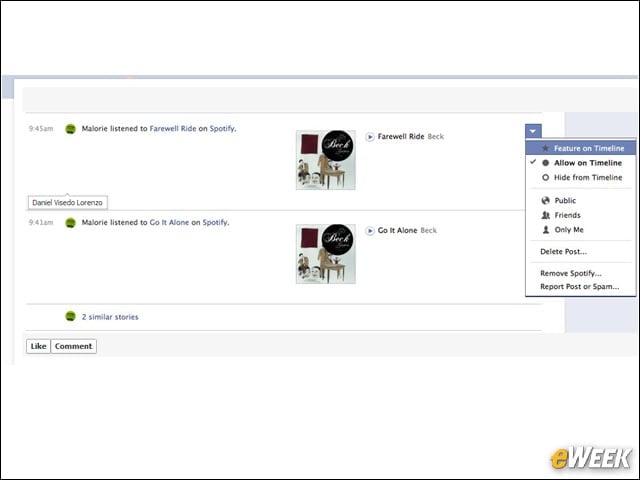Open Go It Alone album cover thumbnail
The image size is (640, 480).
pos(326,253)
